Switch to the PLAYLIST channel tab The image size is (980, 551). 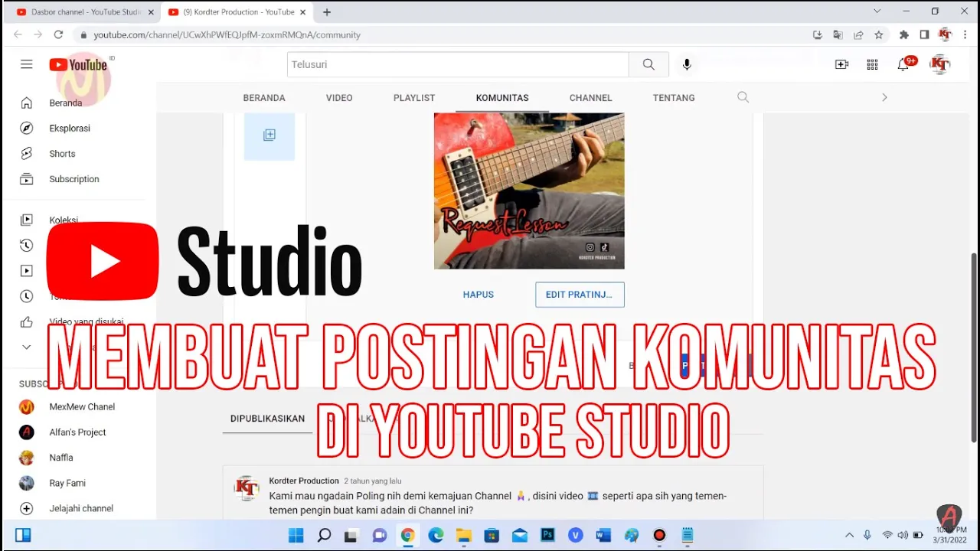point(414,98)
